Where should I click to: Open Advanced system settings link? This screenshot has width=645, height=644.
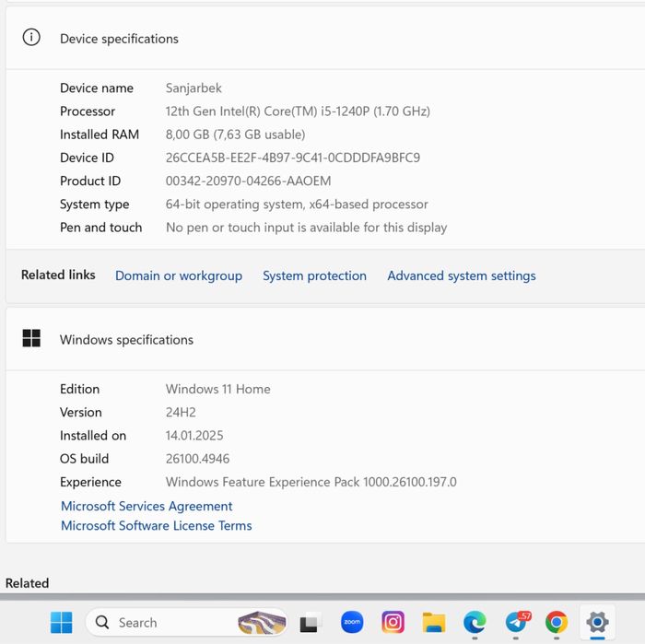[461, 275]
